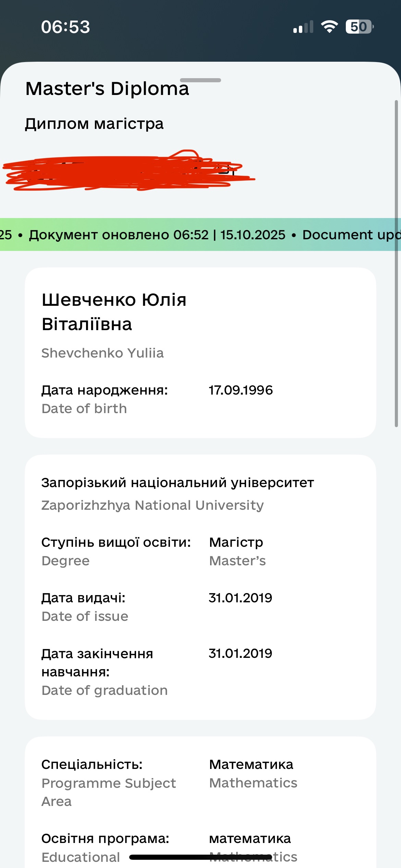Tap the battery level indicator
Image resolution: width=401 pixels, height=868 pixels.
(x=359, y=27)
